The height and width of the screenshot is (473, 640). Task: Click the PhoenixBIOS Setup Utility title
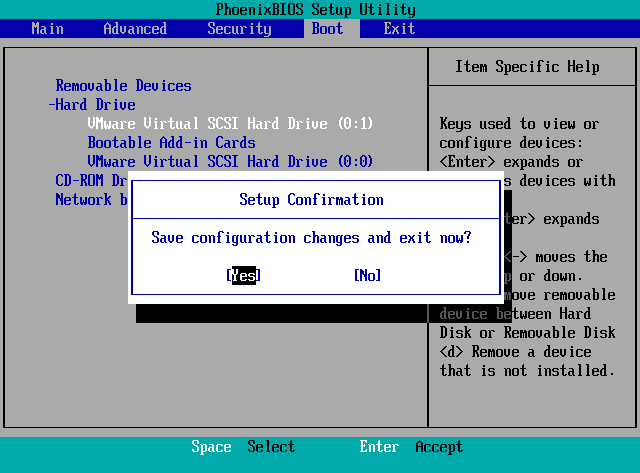coord(316,9)
